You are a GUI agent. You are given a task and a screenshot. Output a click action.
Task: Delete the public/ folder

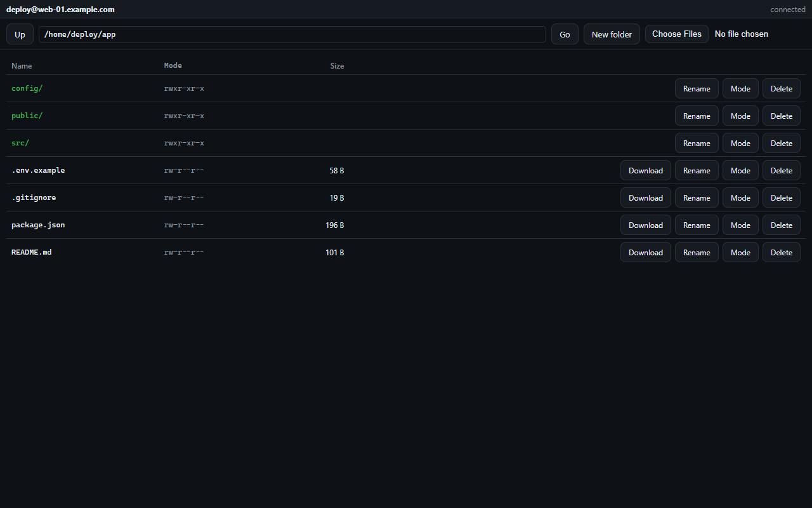[x=782, y=116]
